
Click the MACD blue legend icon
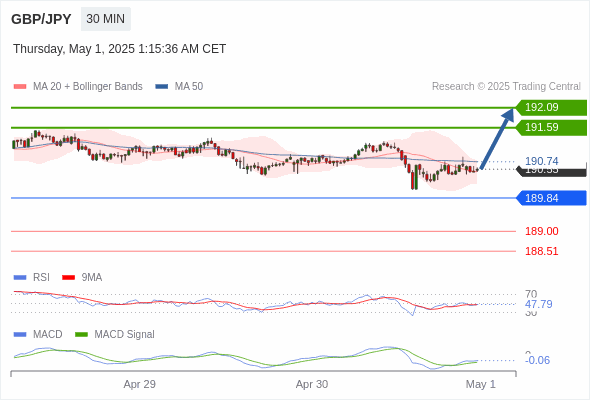pyautogui.click(x=20, y=335)
